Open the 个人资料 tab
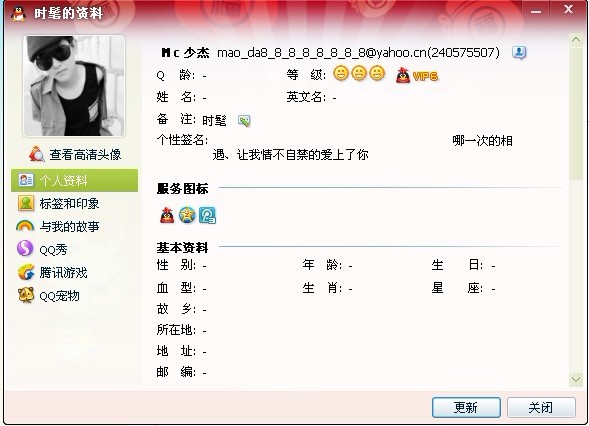The image size is (589, 426). 74,180
